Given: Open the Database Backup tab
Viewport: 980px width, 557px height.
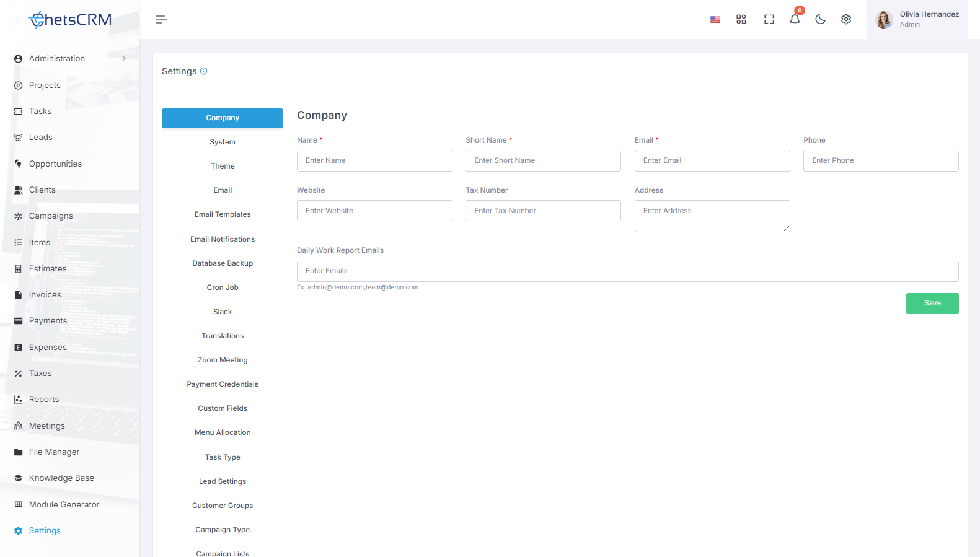Looking at the screenshot, I should [x=223, y=264].
